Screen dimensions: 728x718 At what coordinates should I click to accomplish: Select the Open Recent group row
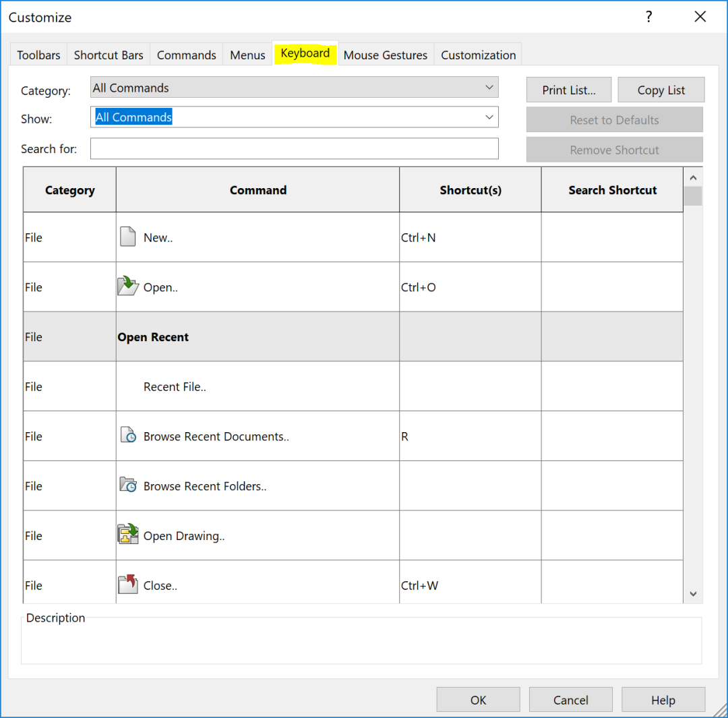click(353, 336)
